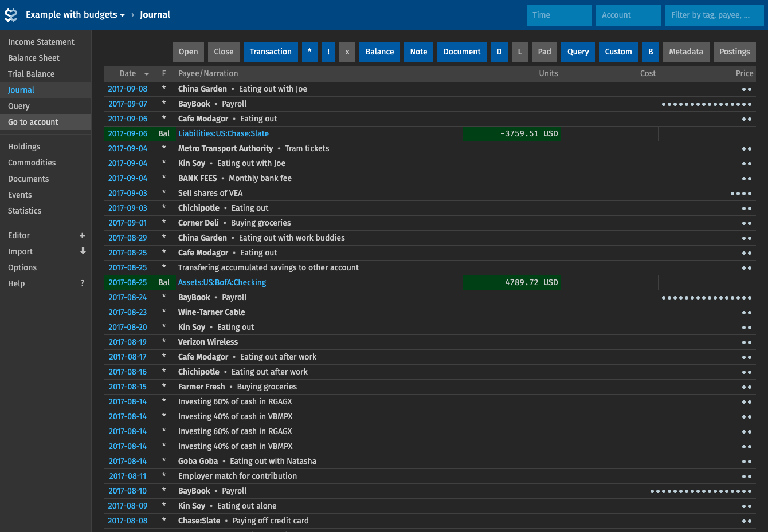768x532 pixels.
Task: Toggle the Open entries filter button
Action: (x=188, y=52)
